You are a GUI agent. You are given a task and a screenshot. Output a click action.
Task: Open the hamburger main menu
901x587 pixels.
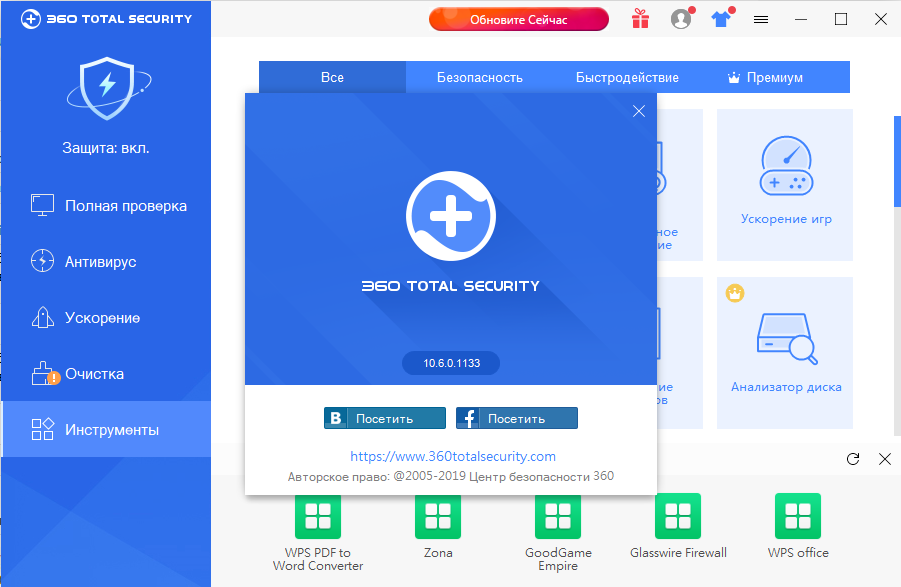(761, 20)
